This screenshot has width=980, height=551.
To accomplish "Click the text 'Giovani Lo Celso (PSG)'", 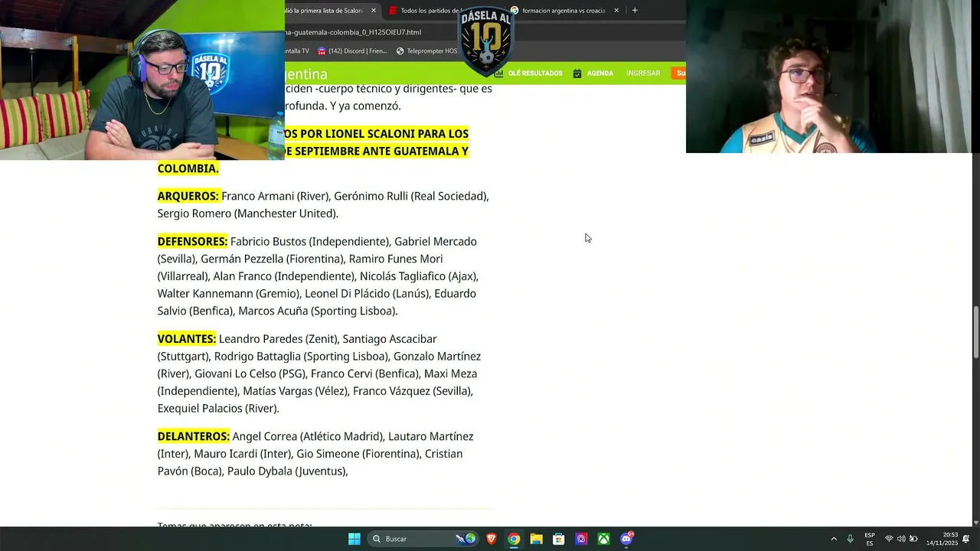I will coord(250,373).
